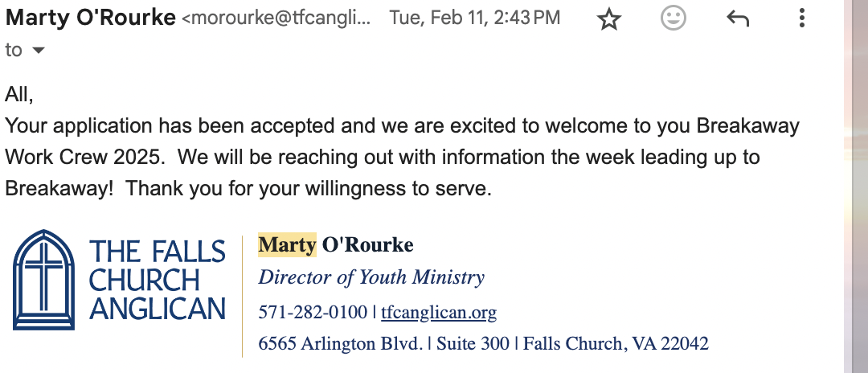The height and width of the screenshot is (373, 868).
Task: Click sender name Marty O'Rourke in header
Action: [90, 18]
